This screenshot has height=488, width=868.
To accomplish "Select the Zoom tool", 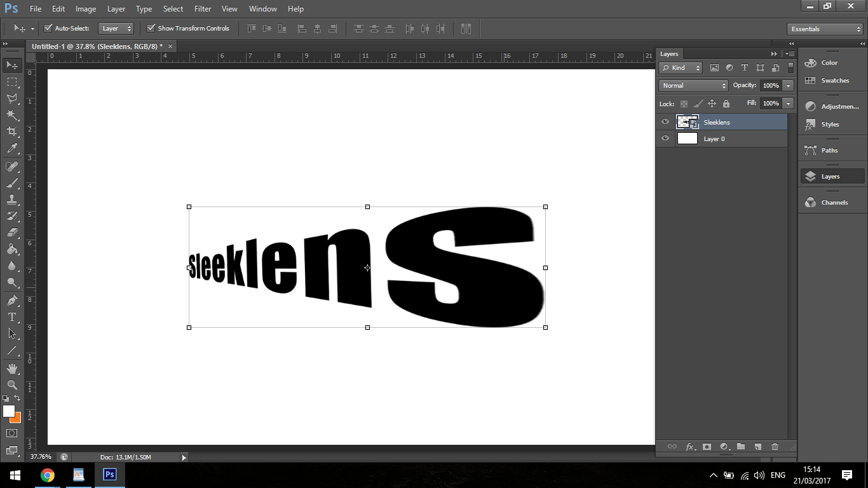I will click(x=12, y=385).
